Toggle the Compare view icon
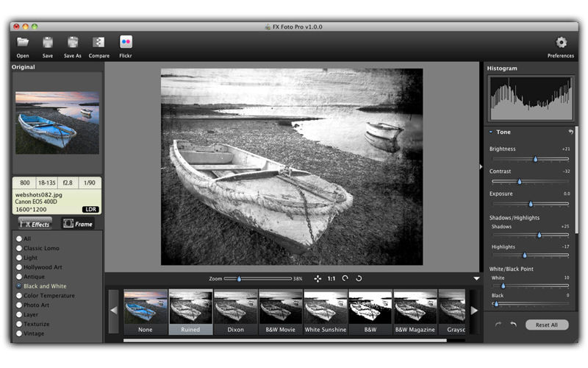 [98, 42]
